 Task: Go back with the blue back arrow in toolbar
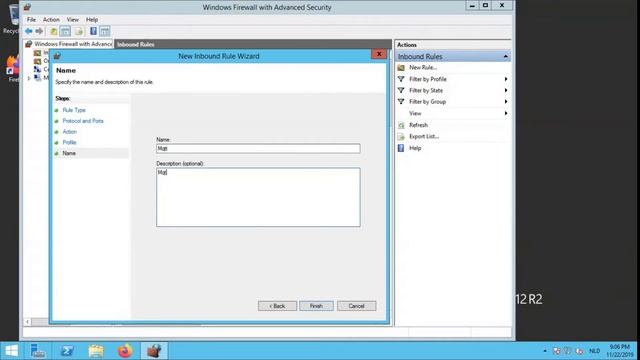click(x=29, y=31)
